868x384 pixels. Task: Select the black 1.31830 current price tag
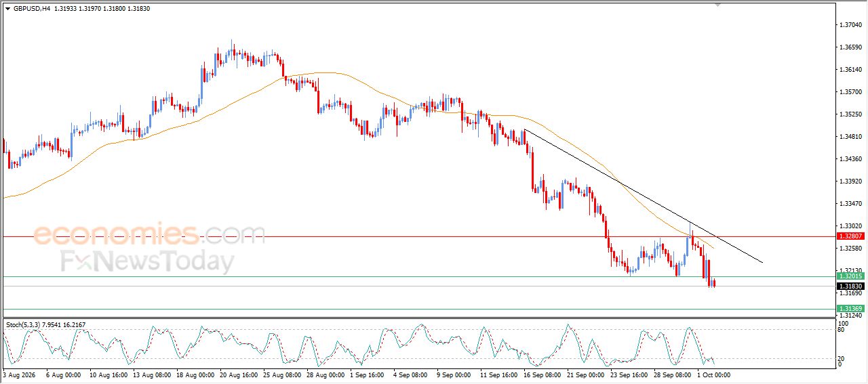[850, 286]
